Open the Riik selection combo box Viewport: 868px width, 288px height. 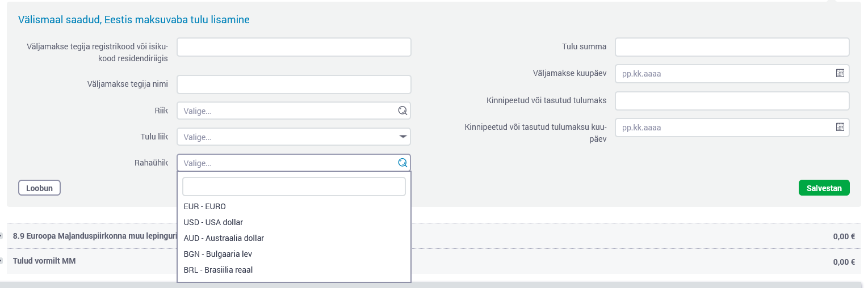(287, 111)
